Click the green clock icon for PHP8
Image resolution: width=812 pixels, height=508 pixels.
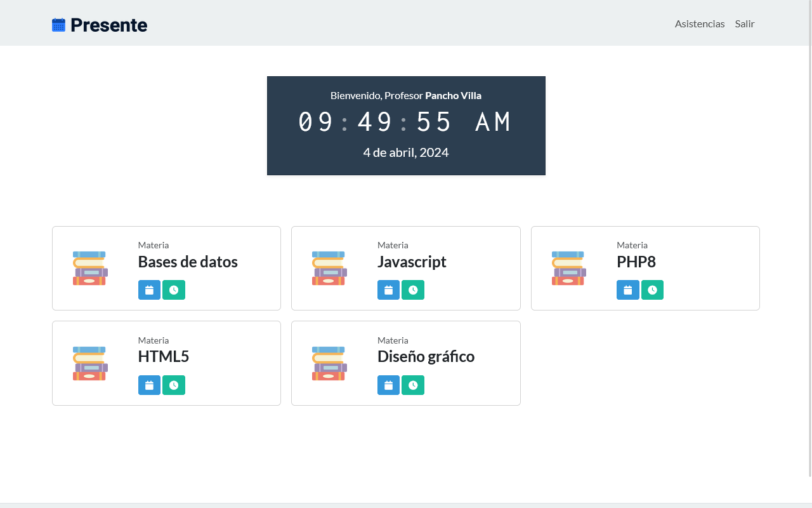(652, 290)
